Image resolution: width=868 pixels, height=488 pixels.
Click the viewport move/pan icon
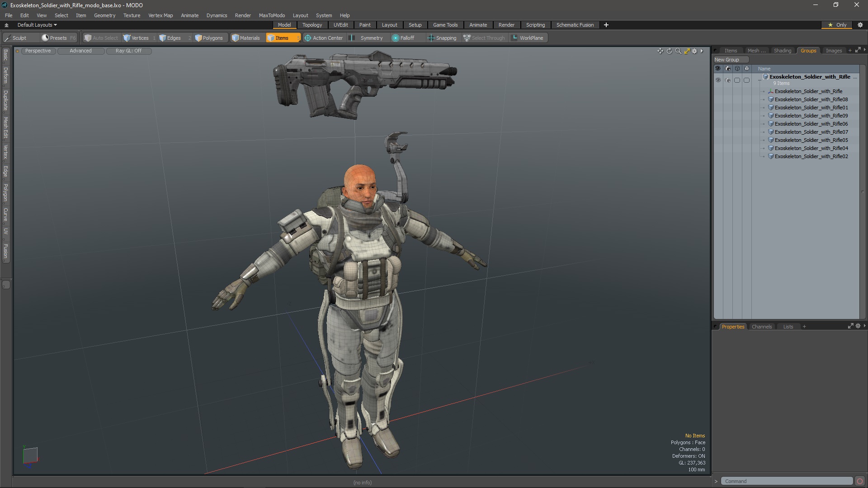point(660,51)
